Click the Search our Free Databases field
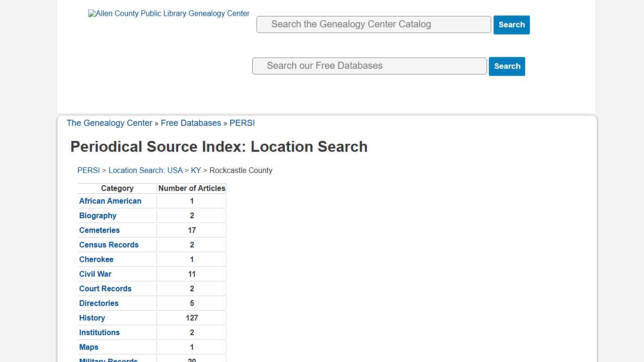 369,66
